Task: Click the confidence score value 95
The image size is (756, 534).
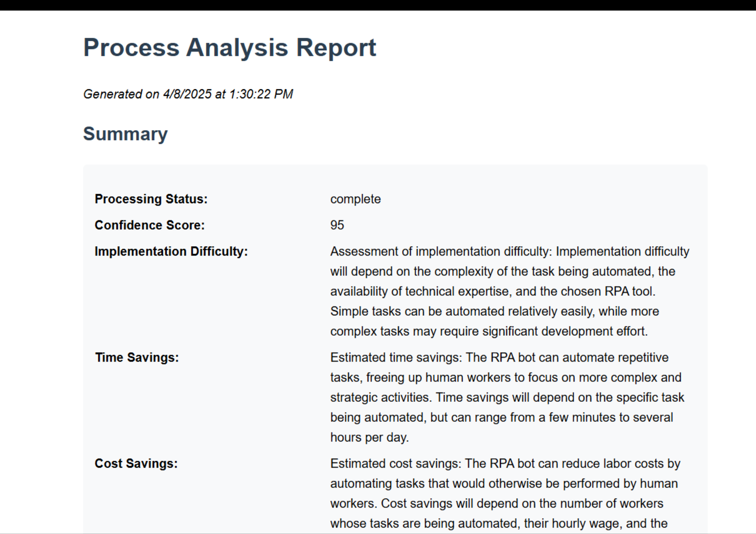Action: [337, 225]
